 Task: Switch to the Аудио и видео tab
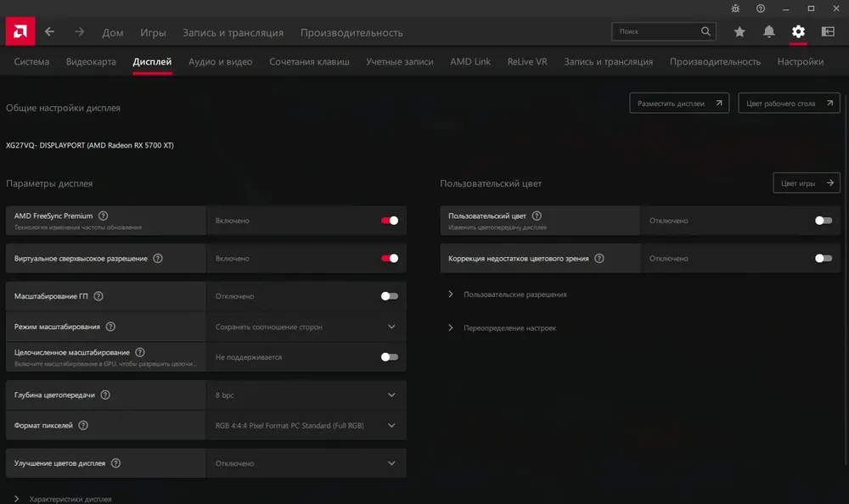221,62
